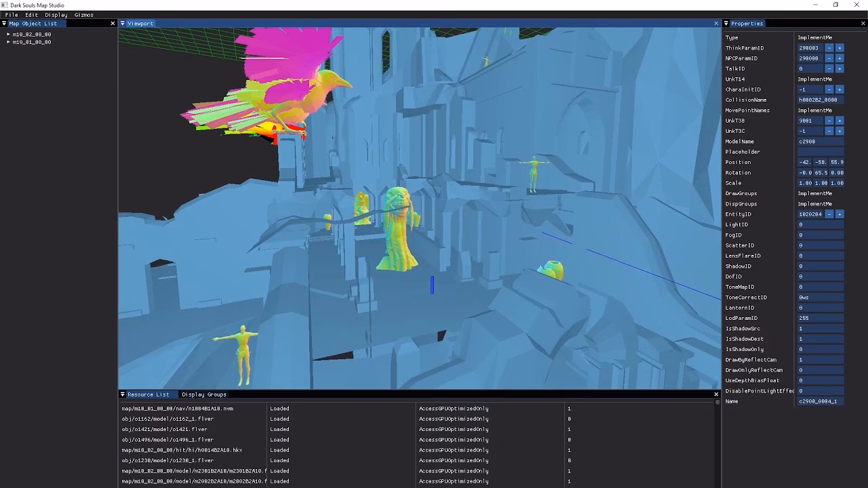Decrease the NPCParamID value
The height and width of the screenshot is (488, 868).
[829, 58]
